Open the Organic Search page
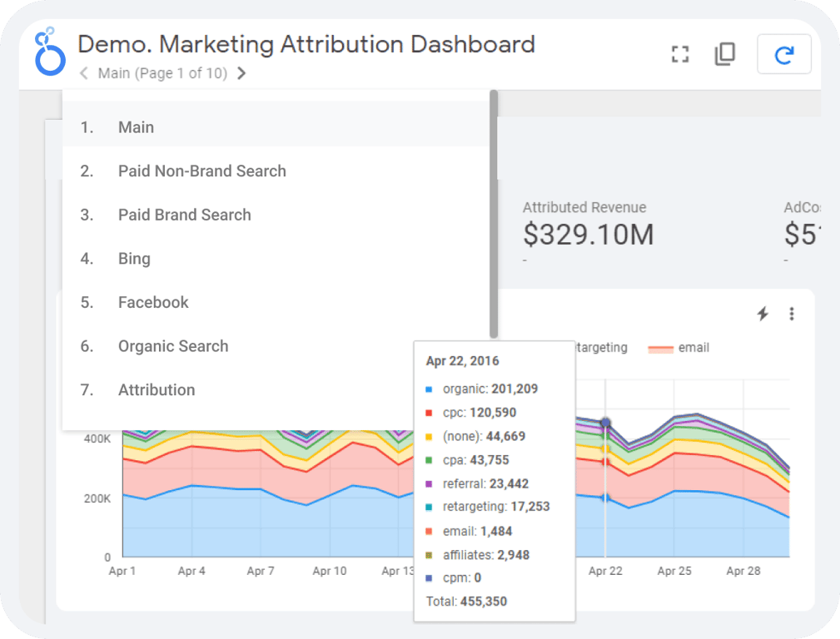This screenshot has height=639, width=840. pos(276,346)
